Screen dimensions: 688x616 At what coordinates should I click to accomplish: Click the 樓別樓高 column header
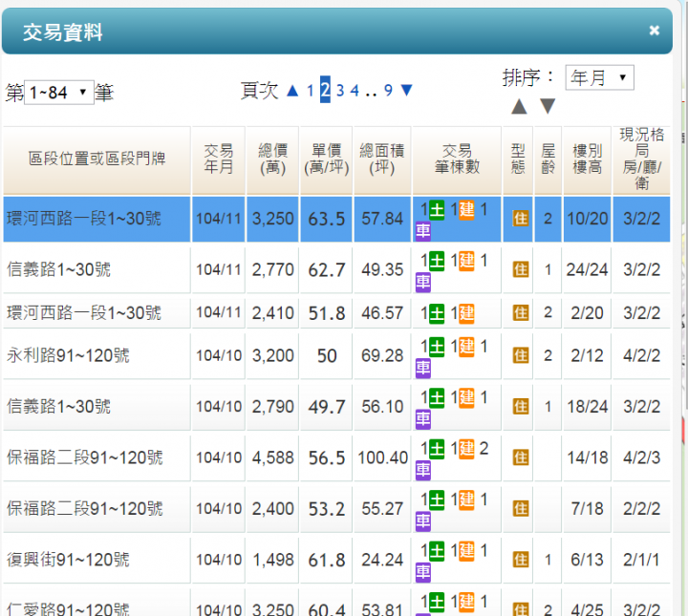(x=587, y=160)
